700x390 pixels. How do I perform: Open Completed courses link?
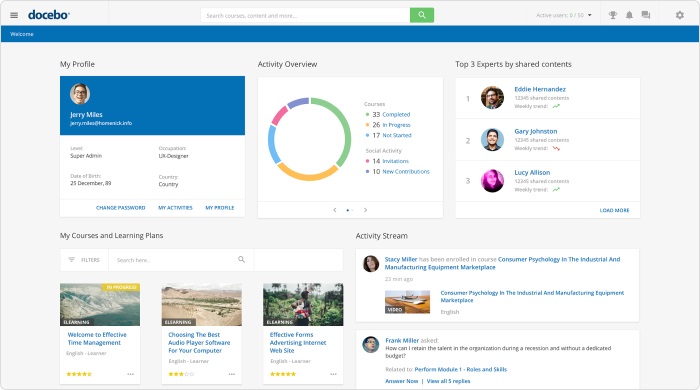point(396,115)
